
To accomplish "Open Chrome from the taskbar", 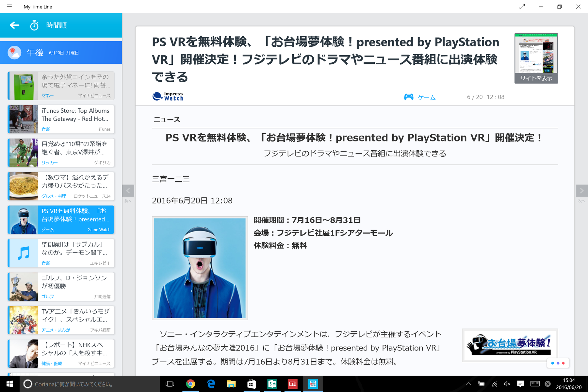I will click(190, 384).
